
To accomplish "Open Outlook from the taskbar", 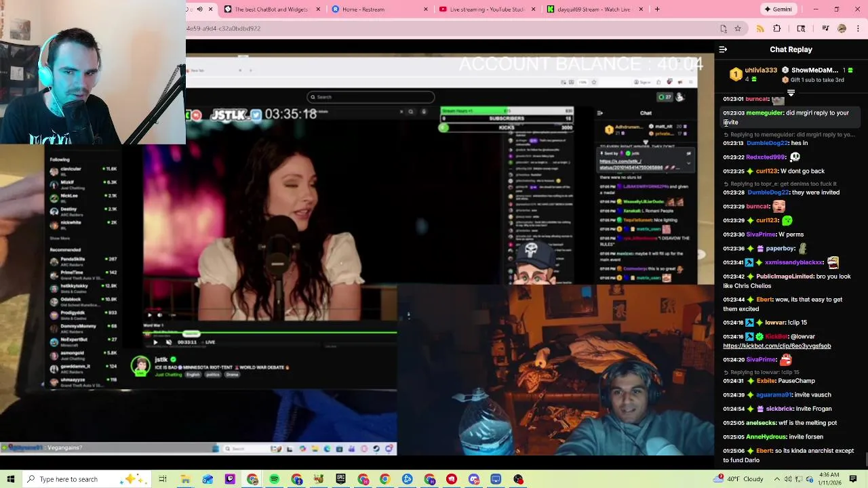I will pyautogui.click(x=208, y=479).
